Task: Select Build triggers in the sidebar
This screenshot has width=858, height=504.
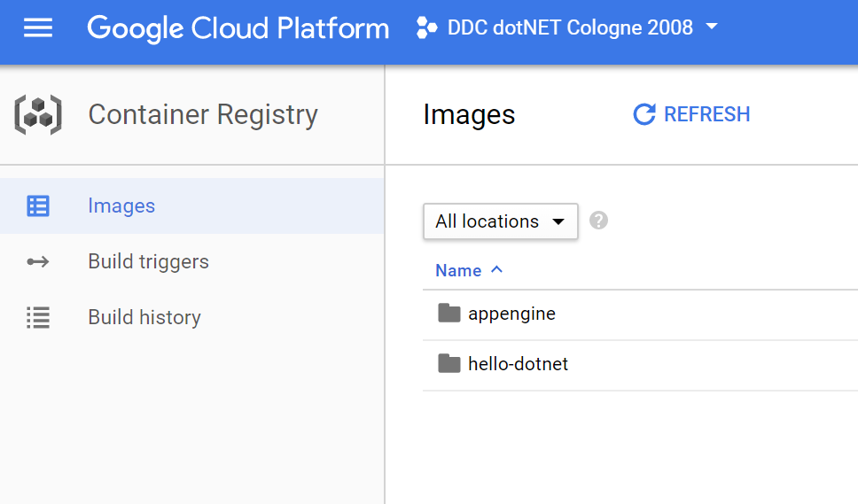Action: pos(148,262)
